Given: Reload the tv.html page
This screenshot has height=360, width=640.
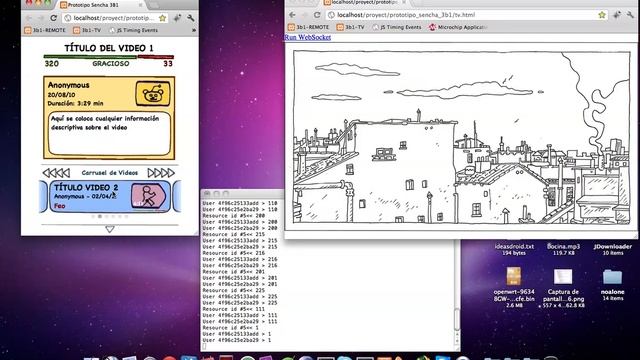Looking at the screenshot, I should [317, 15].
